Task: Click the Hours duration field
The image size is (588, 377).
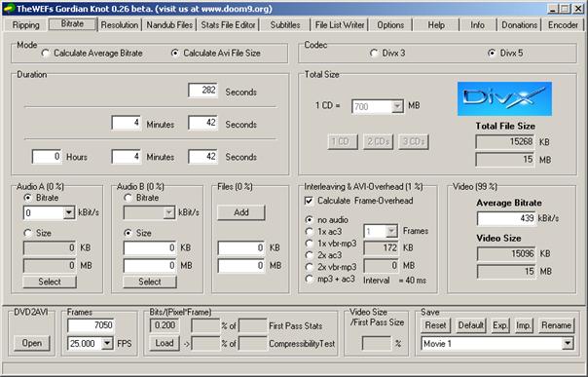Action: [x=47, y=157]
